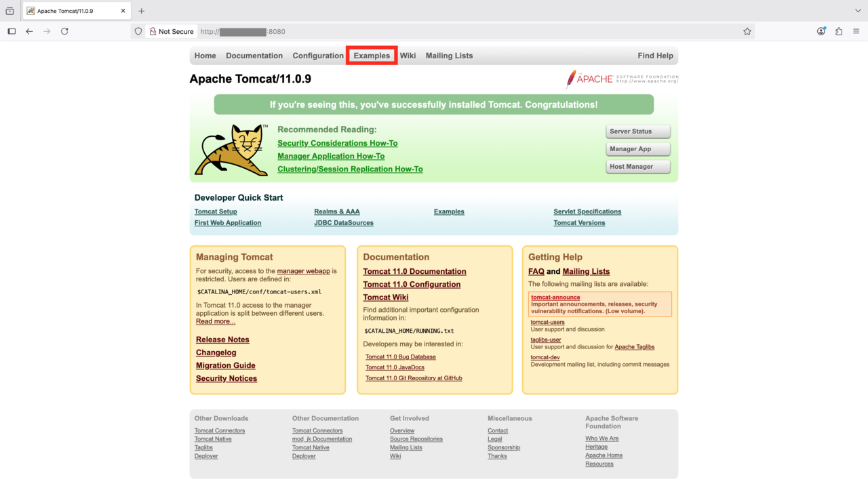Switch to the highlighted Examples tab
868x488 pixels.
[371, 56]
